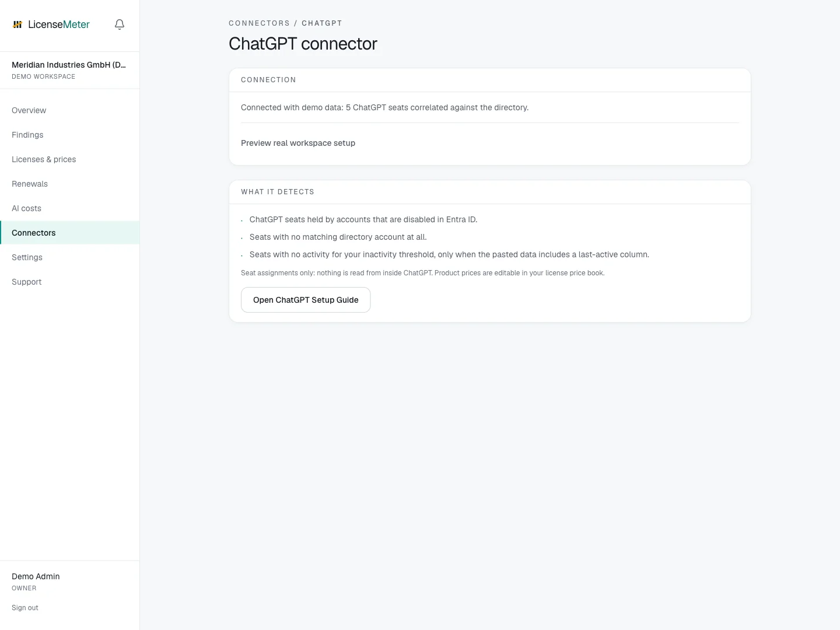
Task: Click the LicenseMeter logo icon
Action: pos(17,24)
